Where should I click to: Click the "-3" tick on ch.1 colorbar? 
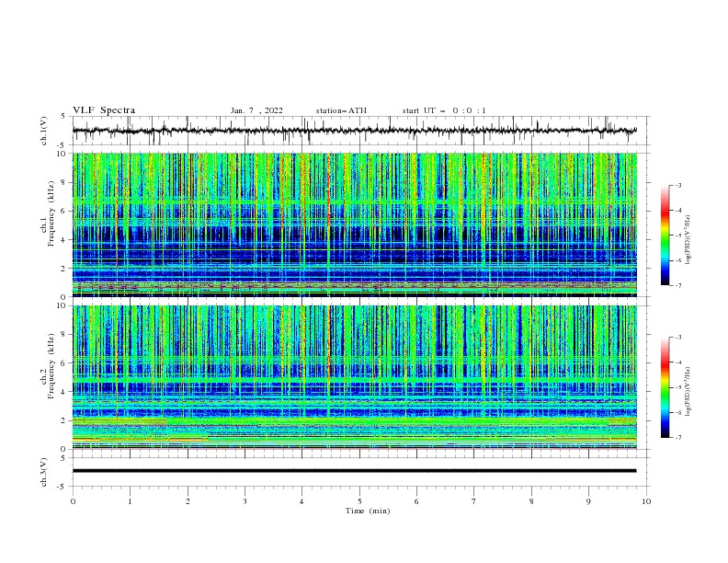(677, 185)
